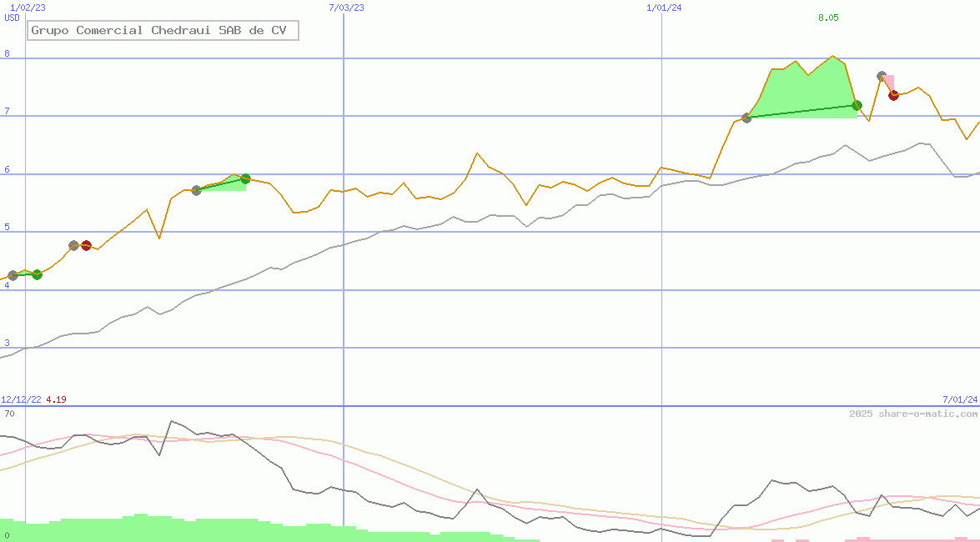Select the 7/01/24 end date label
The width and height of the screenshot is (980, 542).
coord(959,399)
